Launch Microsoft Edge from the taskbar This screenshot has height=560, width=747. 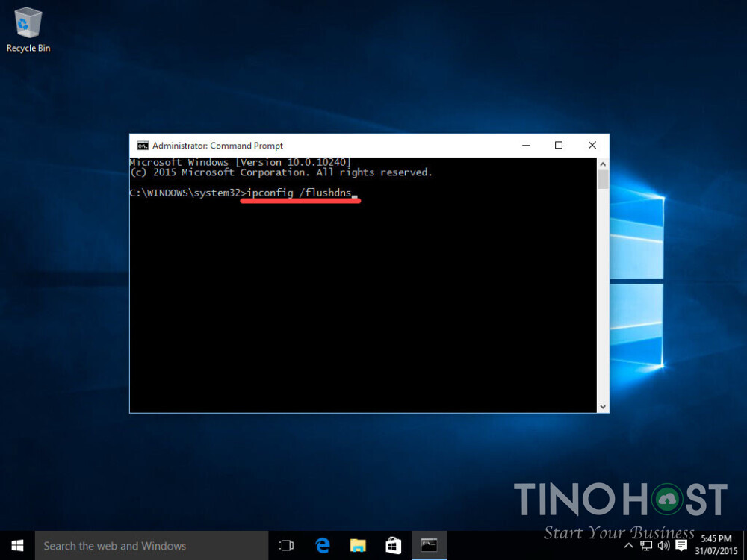323,546
